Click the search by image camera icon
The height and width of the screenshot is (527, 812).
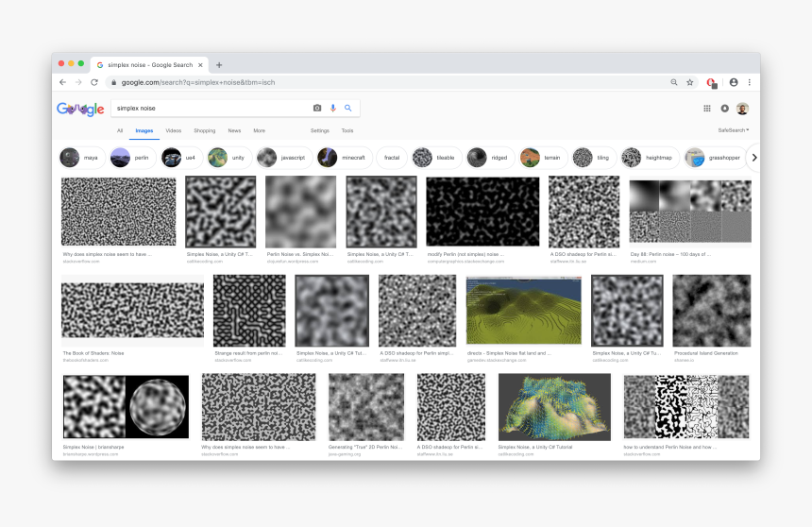point(317,109)
